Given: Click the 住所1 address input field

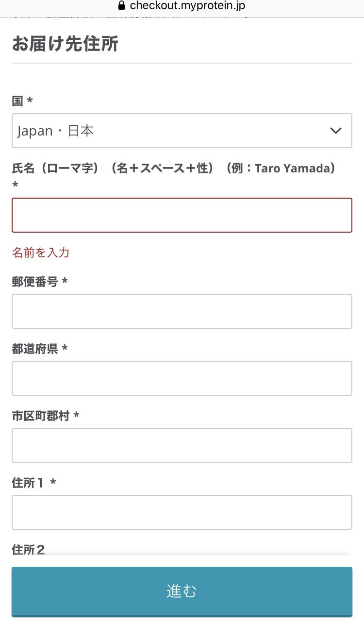Looking at the screenshot, I should [182, 512].
